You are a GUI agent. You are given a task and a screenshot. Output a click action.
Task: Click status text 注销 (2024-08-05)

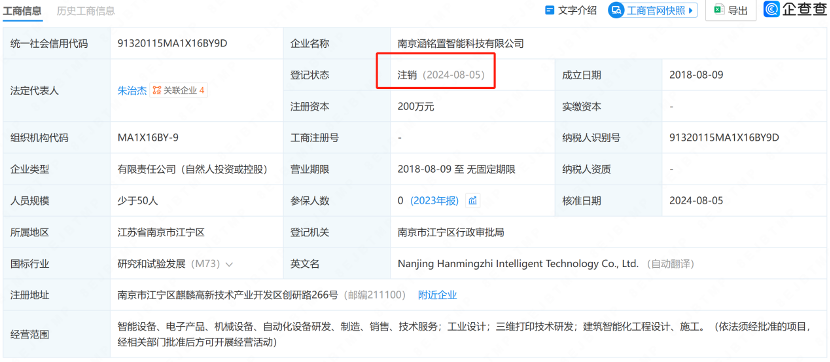pos(441,75)
